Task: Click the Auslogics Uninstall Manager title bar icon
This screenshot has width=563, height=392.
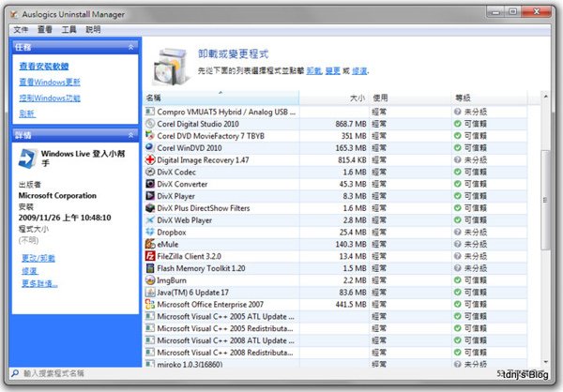Action: [x=14, y=14]
